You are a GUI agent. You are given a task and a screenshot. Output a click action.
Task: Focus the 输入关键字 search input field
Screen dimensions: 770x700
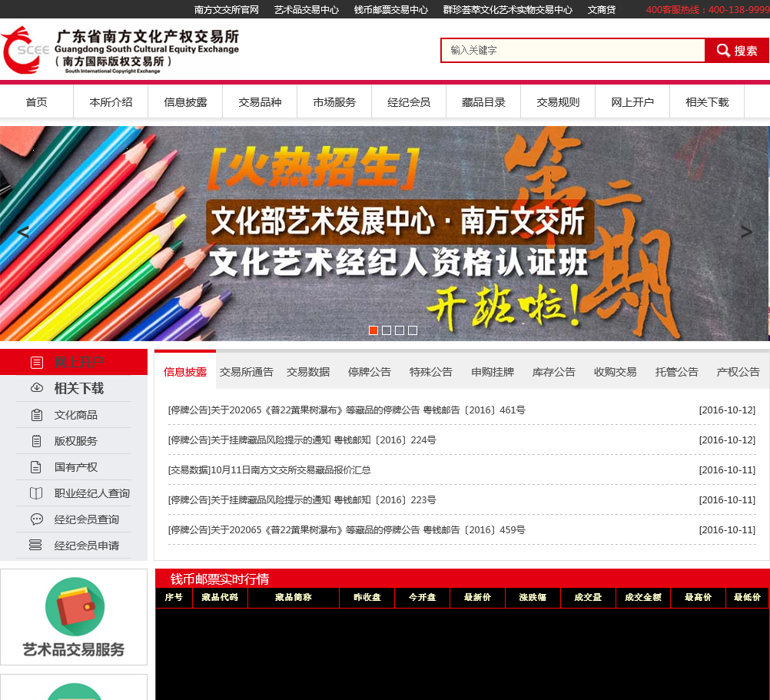pos(573,50)
